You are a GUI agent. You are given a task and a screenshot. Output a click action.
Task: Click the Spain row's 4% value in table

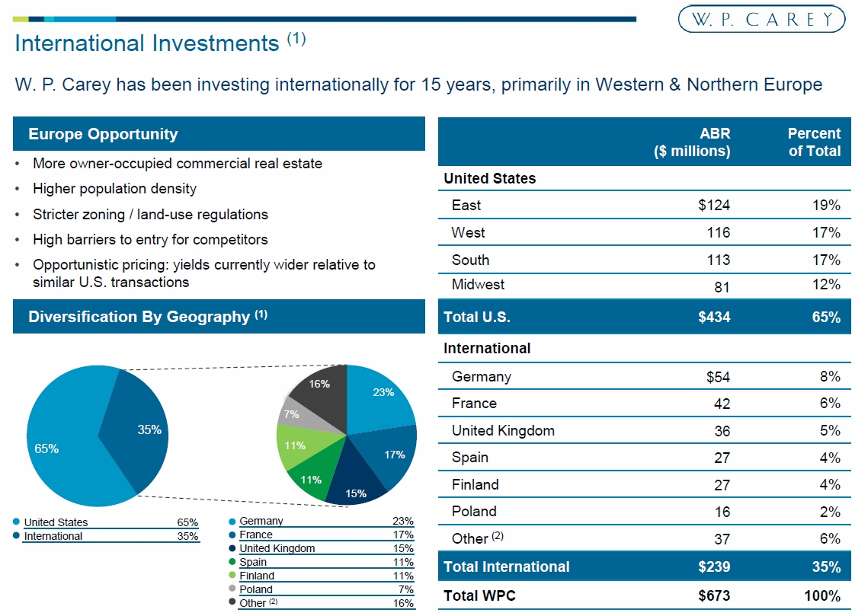[x=830, y=458]
